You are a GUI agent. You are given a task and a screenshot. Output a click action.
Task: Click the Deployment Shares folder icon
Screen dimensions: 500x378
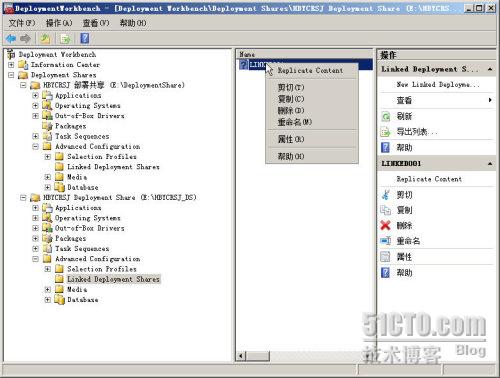tap(23, 75)
